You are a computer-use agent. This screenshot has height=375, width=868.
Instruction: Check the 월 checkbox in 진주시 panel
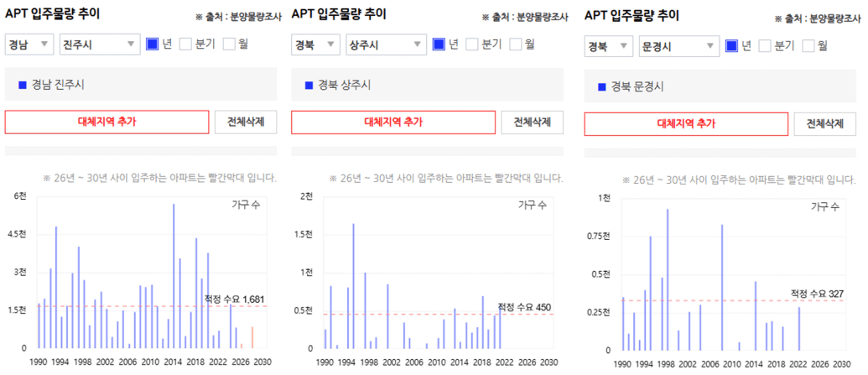229,44
